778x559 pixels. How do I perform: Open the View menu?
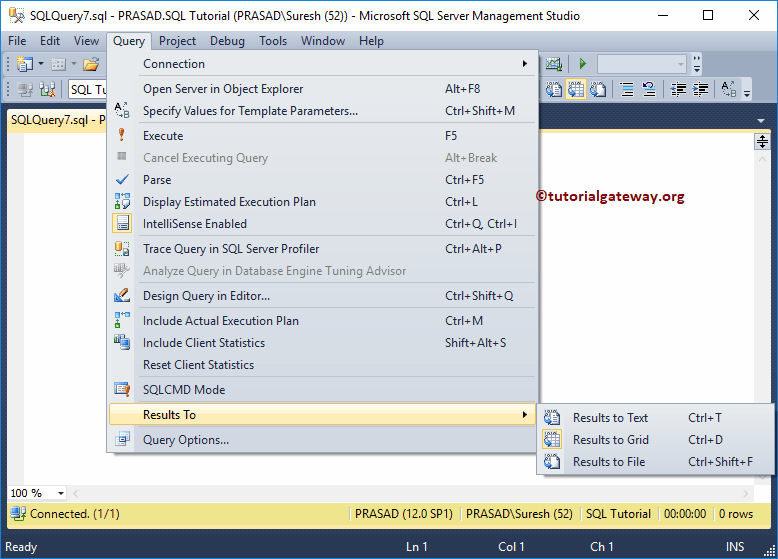point(86,41)
